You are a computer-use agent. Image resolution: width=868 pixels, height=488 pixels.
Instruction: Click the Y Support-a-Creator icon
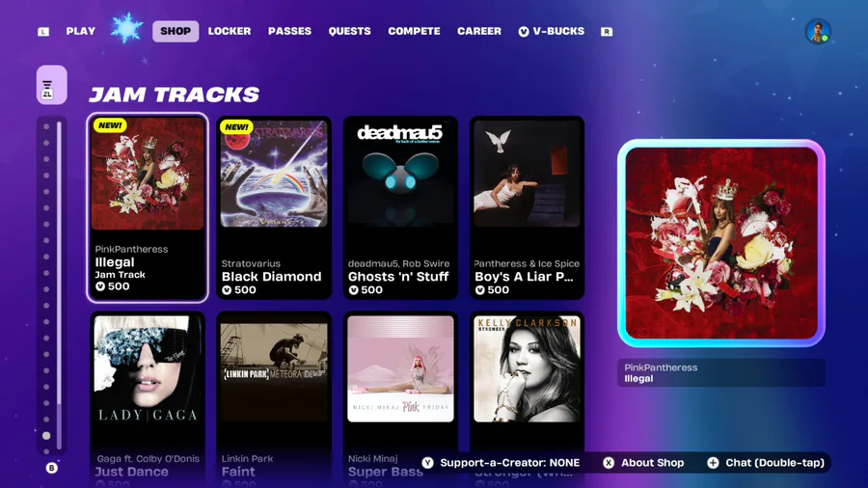click(x=427, y=463)
